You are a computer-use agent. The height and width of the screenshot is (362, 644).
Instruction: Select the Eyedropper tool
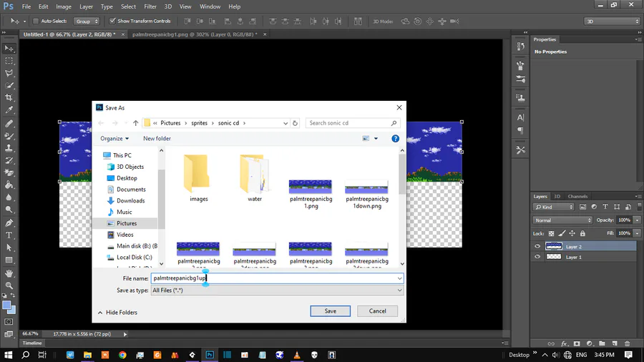(9, 110)
